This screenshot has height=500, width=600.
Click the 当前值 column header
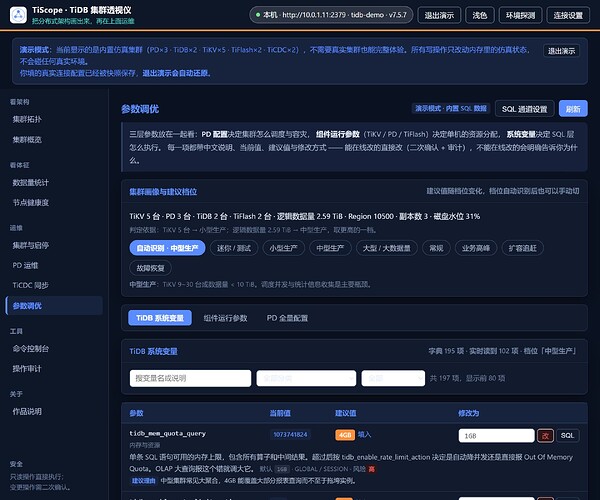[x=280, y=413]
